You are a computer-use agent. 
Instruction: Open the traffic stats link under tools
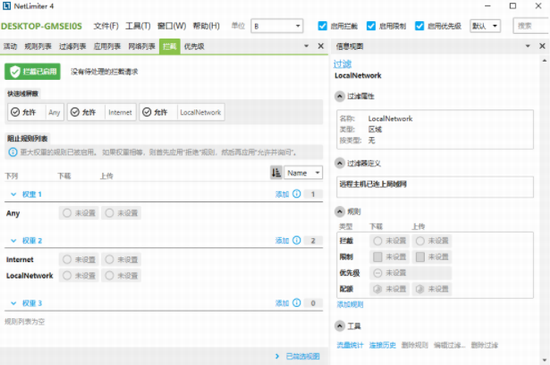pos(350,345)
